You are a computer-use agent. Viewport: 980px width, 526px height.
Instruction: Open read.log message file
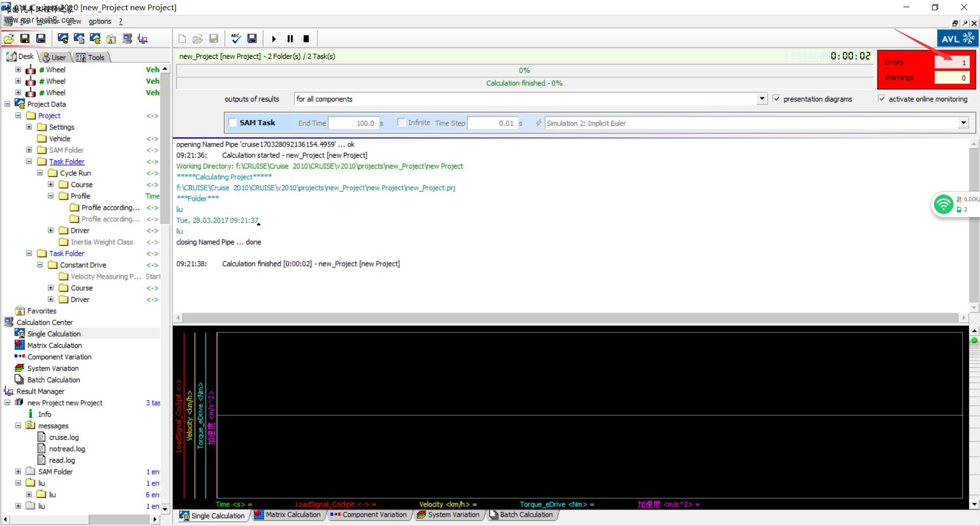point(62,460)
